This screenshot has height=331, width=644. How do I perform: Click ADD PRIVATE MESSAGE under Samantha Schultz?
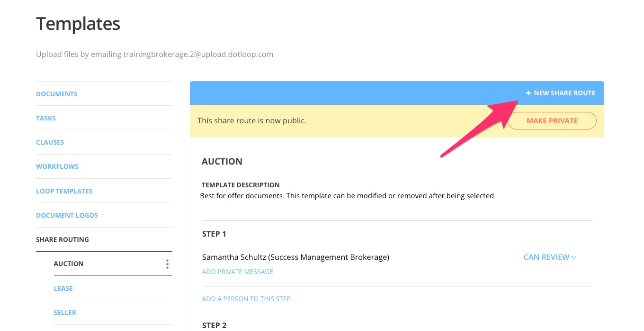pyautogui.click(x=237, y=272)
